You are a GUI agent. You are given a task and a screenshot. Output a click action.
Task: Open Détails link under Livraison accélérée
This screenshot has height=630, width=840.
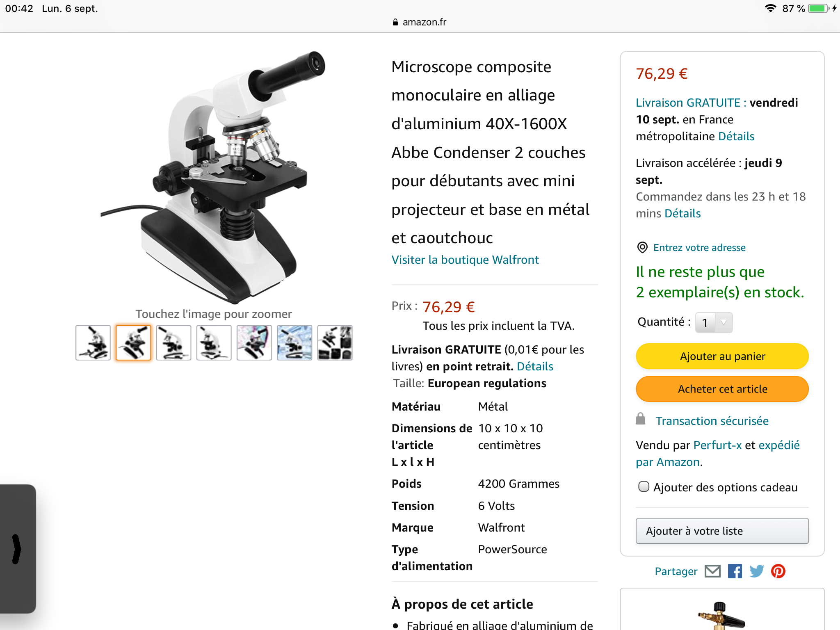682,213
